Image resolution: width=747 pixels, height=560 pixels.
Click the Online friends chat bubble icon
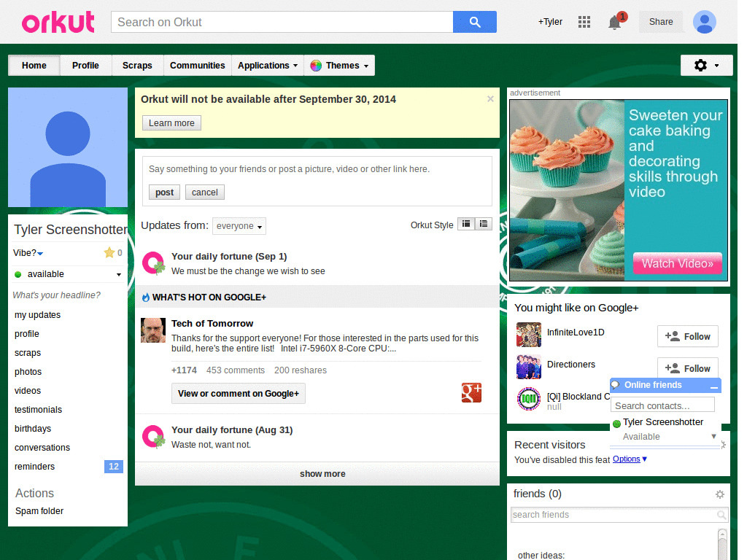point(615,385)
